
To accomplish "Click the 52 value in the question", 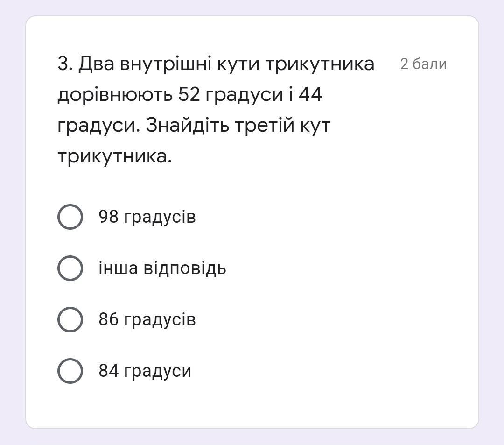I will tap(189, 94).
